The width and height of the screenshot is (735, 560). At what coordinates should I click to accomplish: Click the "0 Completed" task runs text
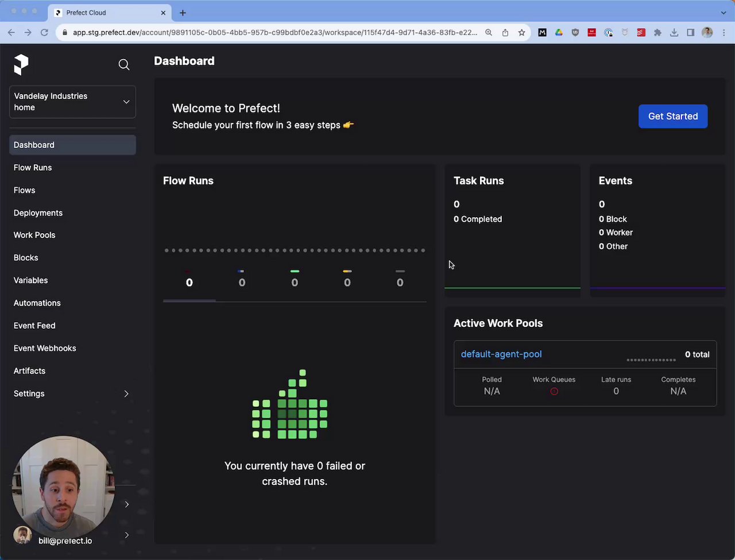(478, 219)
